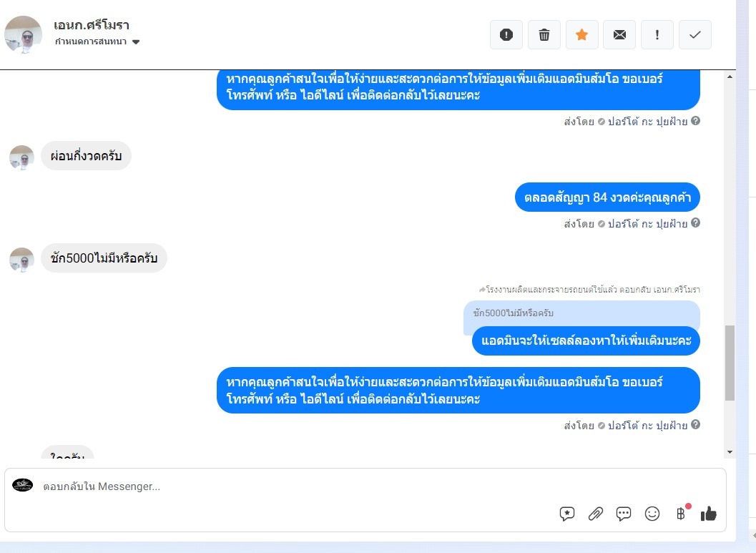Click the page avatar beside reply box

[23, 485]
